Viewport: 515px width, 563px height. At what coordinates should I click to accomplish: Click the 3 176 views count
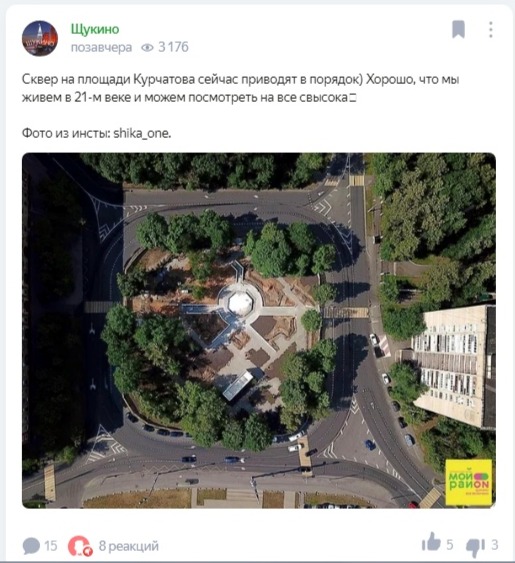click(x=173, y=47)
